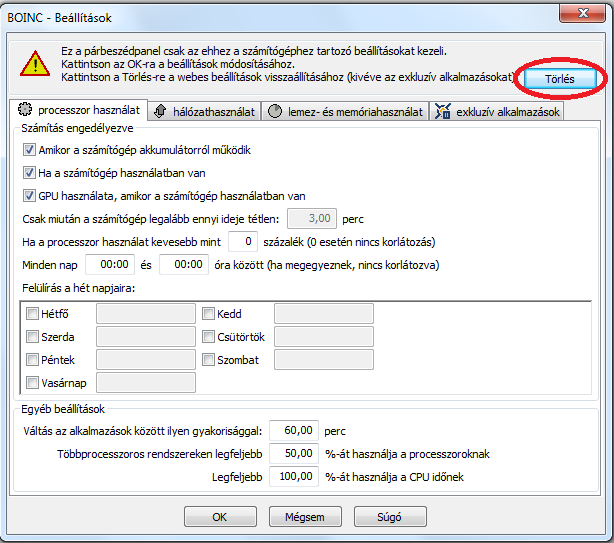Click the Hétfő time range field

point(146,314)
